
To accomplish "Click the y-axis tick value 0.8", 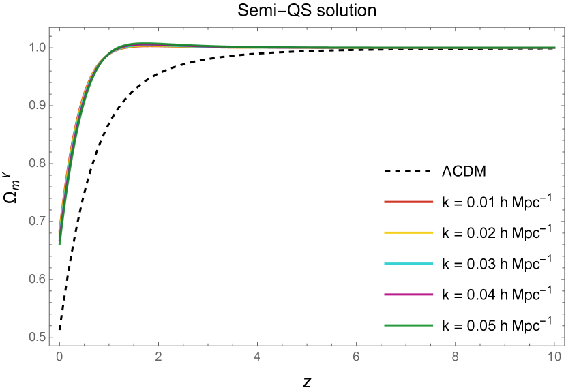I will (x=36, y=164).
